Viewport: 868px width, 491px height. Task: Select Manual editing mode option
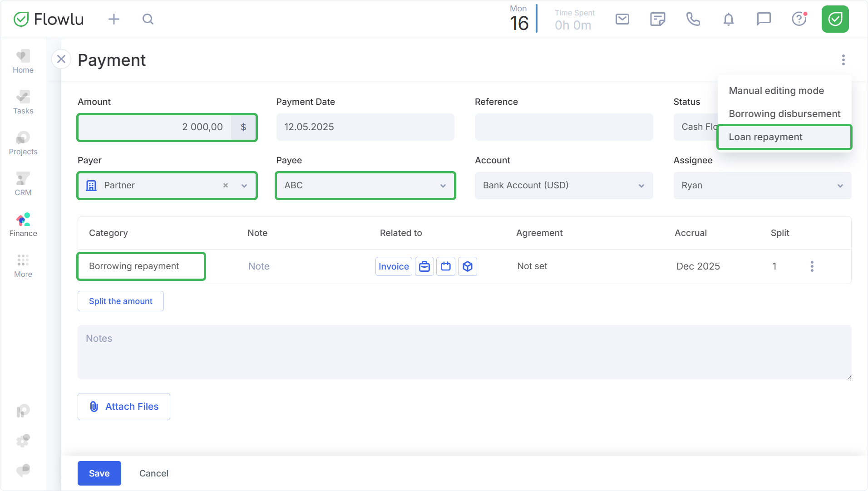tap(776, 91)
